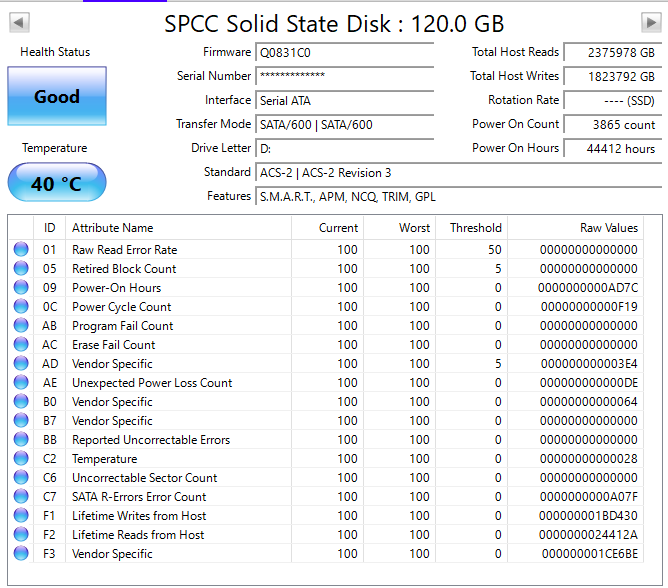
Task: Click the 40 °C temperature indicator
Action: pos(56,184)
